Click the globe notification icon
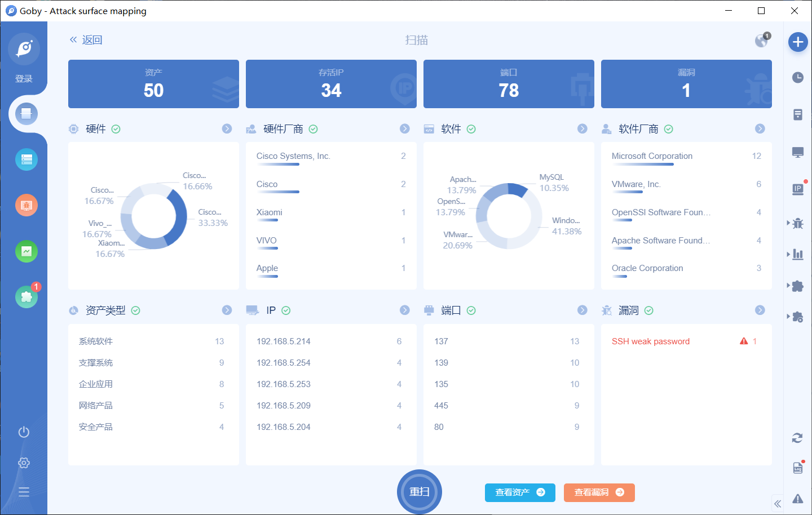The image size is (812, 515). point(762,40)
